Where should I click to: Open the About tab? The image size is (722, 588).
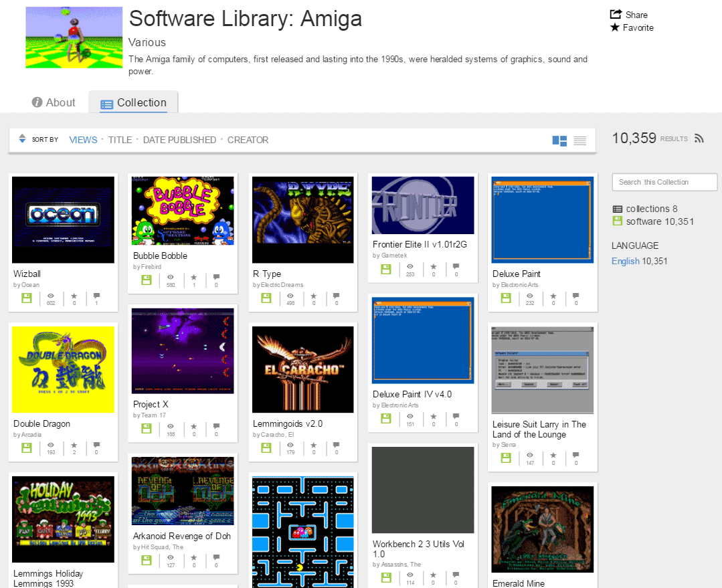coord(54,102)
